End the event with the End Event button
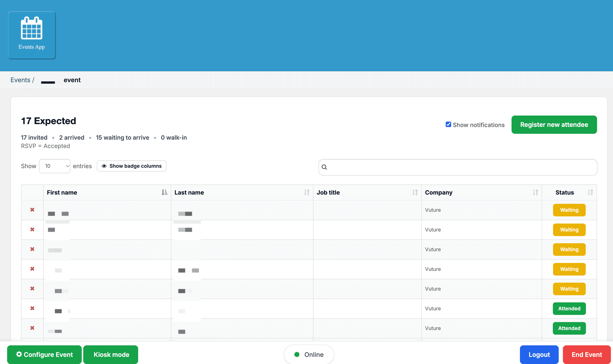The image size is (613, 364). point(587,354)
